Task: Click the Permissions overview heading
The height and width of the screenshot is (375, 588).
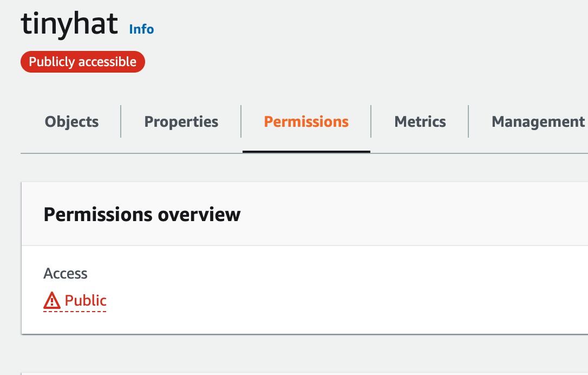Action: click(142, 215)
